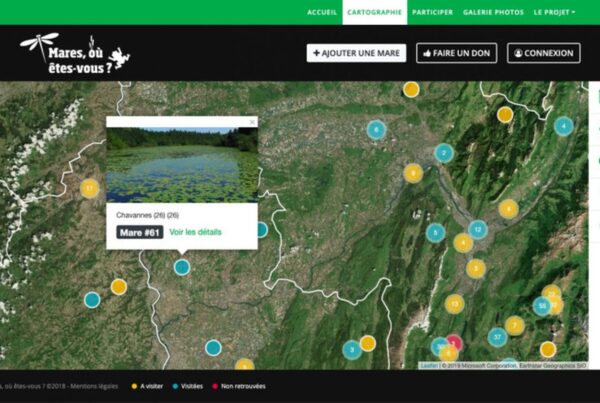Viewport: 600px width, 403px height.
Task: Click the blue cluster marker labeled 12
Action: coord(478,229)
